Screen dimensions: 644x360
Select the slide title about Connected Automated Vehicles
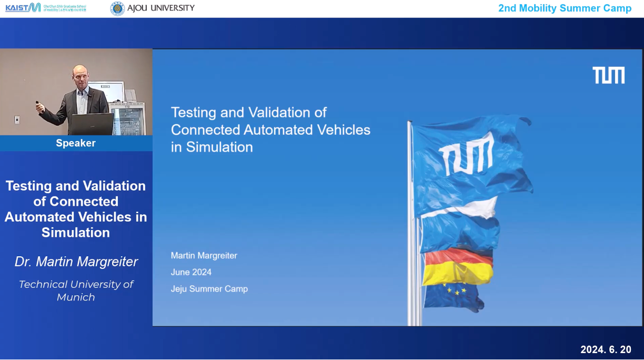[x=270, y=129]
